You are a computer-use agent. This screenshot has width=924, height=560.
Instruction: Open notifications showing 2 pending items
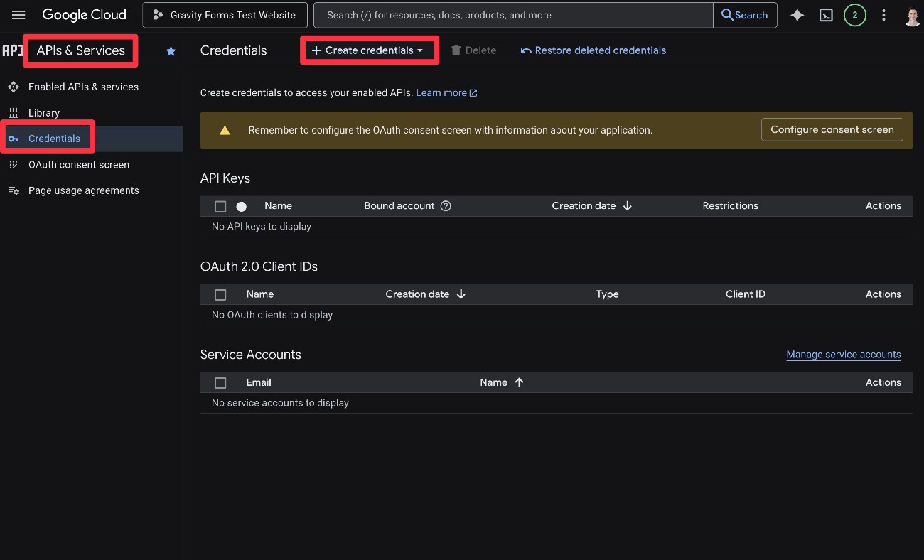[x=855, y=14]
